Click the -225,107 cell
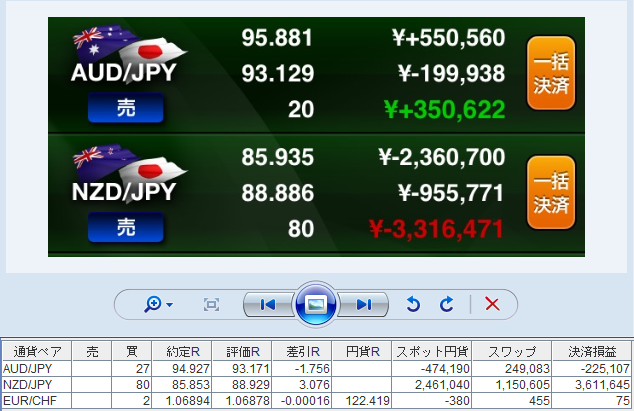 (x=592, y=369)
